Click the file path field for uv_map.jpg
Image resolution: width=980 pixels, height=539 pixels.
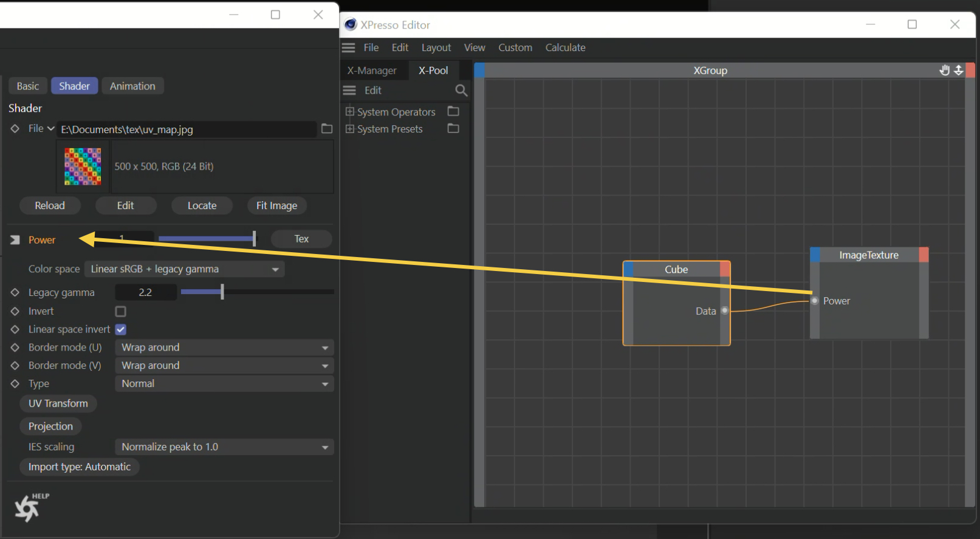187,129
